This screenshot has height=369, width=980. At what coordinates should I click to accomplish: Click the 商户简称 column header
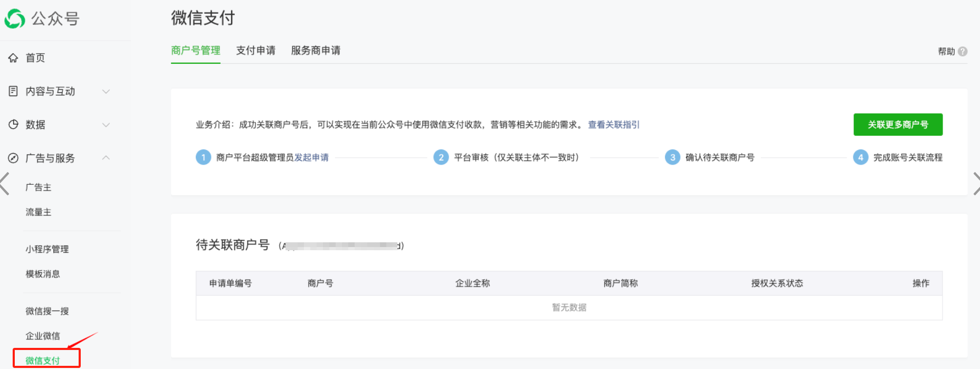(621, 283)
